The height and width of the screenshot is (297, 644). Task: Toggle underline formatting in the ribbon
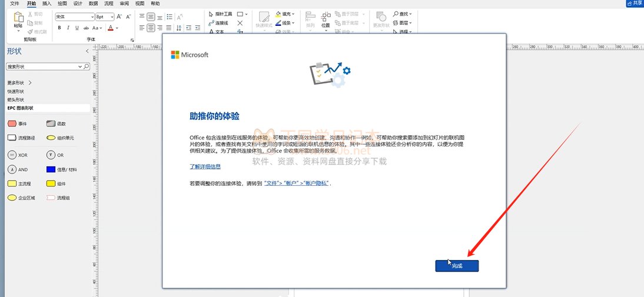[x=76, y=28]
